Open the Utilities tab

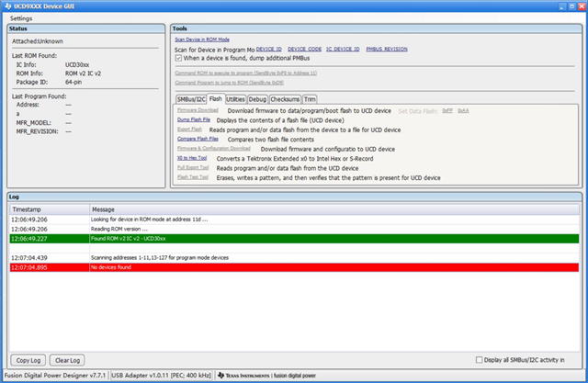[x=235, y=99]
